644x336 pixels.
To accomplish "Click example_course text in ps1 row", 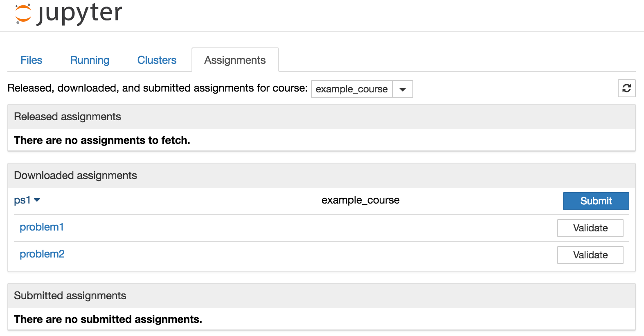I will [360, 200].
